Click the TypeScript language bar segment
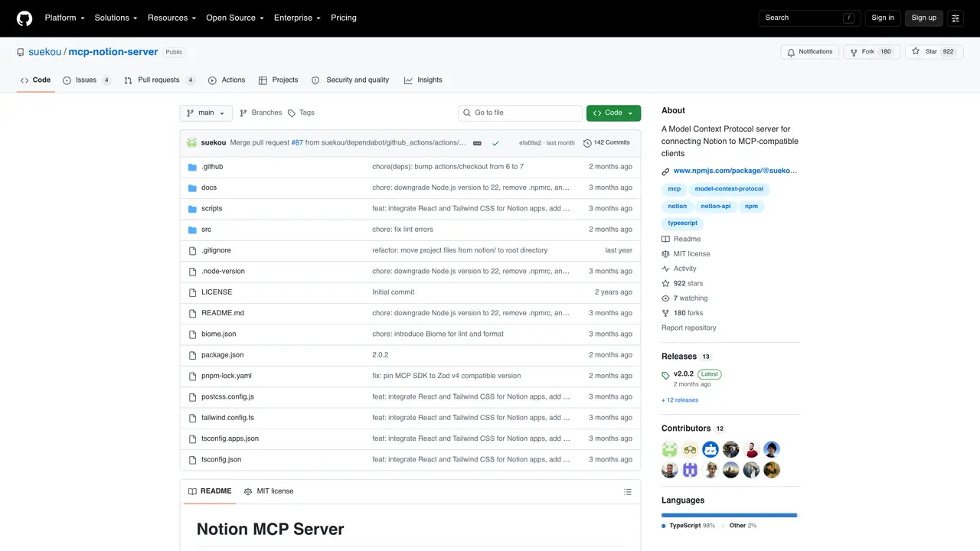 click(x=728, y=515)
